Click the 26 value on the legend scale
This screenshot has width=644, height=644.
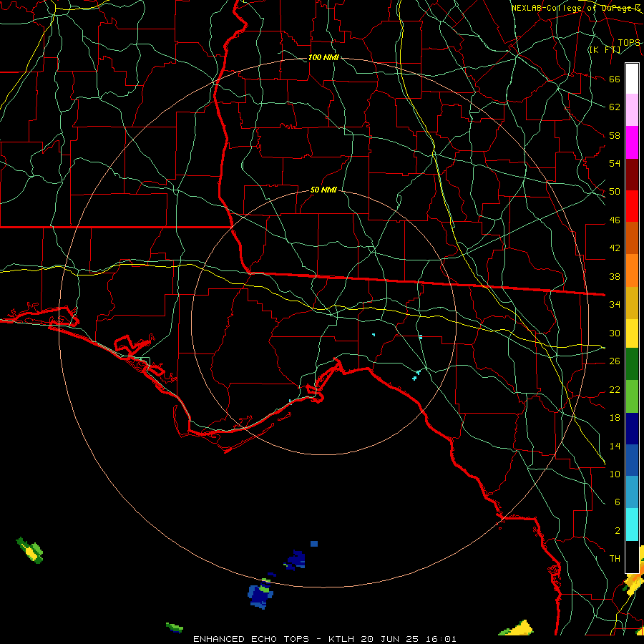pos(615,361)
